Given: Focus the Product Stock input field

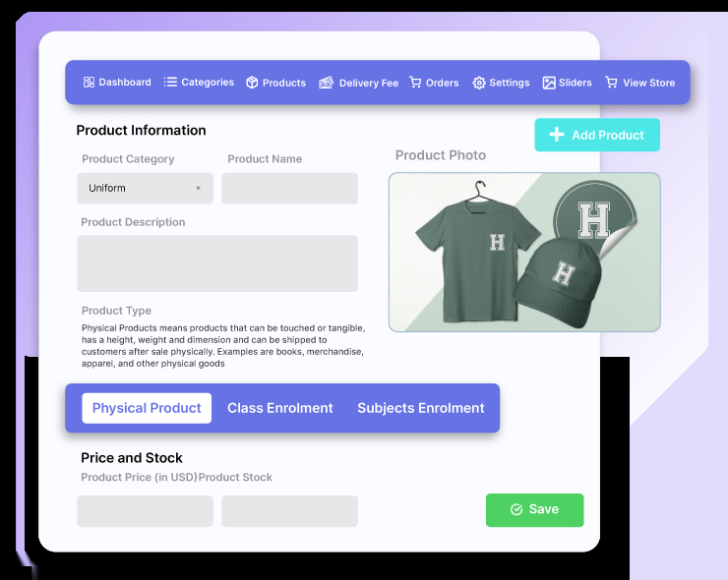Looking at the screenshot, I should (289, 511).
